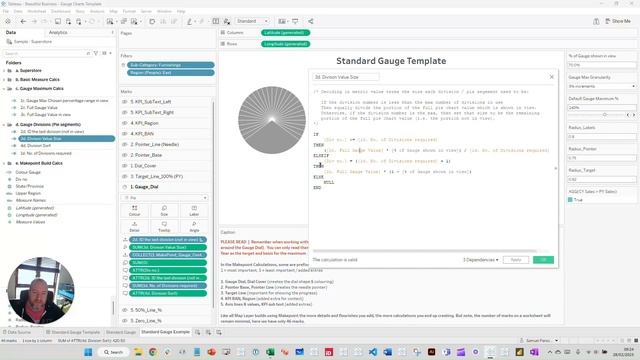Click the Size mark card button
Image resolution: width=640 pixels, height=360 pixels.
point(164,211)
